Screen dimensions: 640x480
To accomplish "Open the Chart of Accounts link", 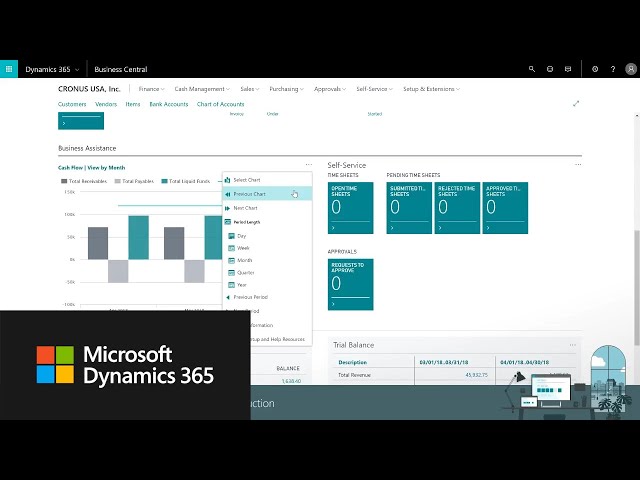I will pos(220,104).
